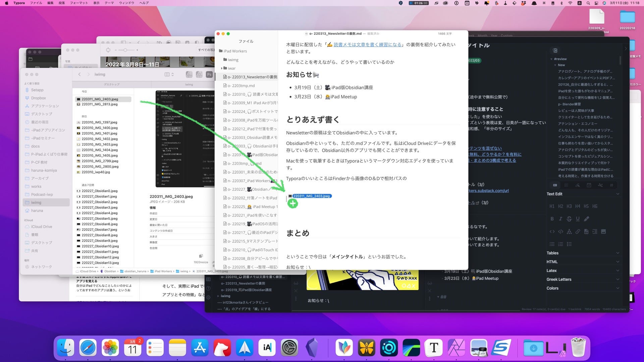Viewport: 644px width, 362px height.
Task: Click the Finder image preview thumbnail
Action: [x=185, y=139]
